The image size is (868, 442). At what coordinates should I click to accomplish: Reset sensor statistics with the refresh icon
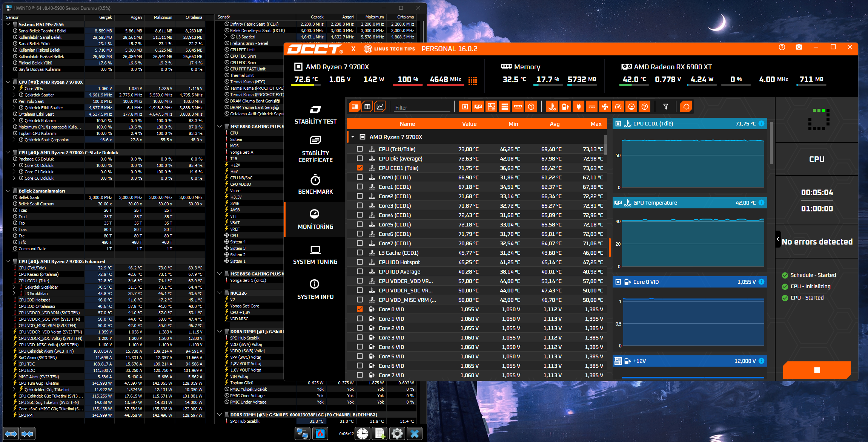(x=686, y=107)
